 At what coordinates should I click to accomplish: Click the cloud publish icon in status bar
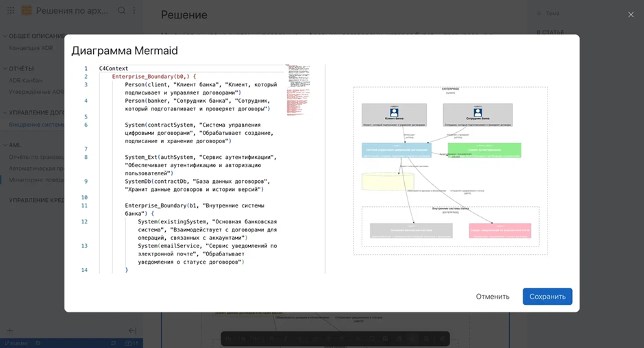pyautogui.click(x=131, y=343)
